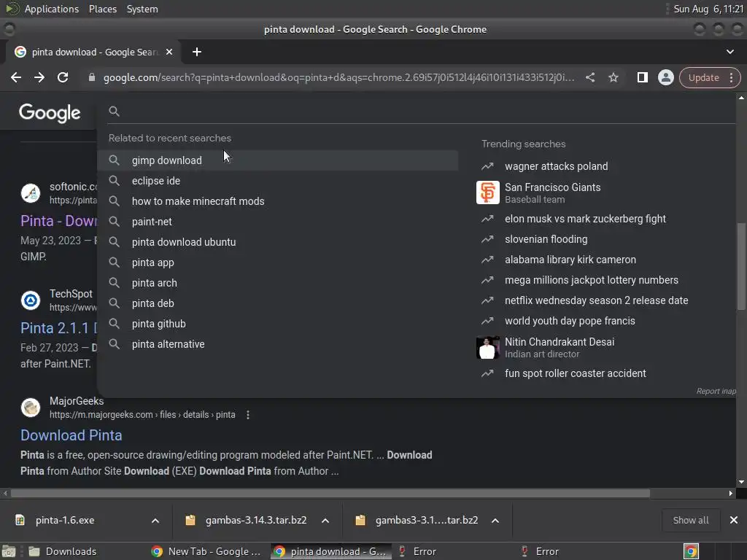
Task: Select the pinta download browser tab
Action: click(x=93, y=52)
